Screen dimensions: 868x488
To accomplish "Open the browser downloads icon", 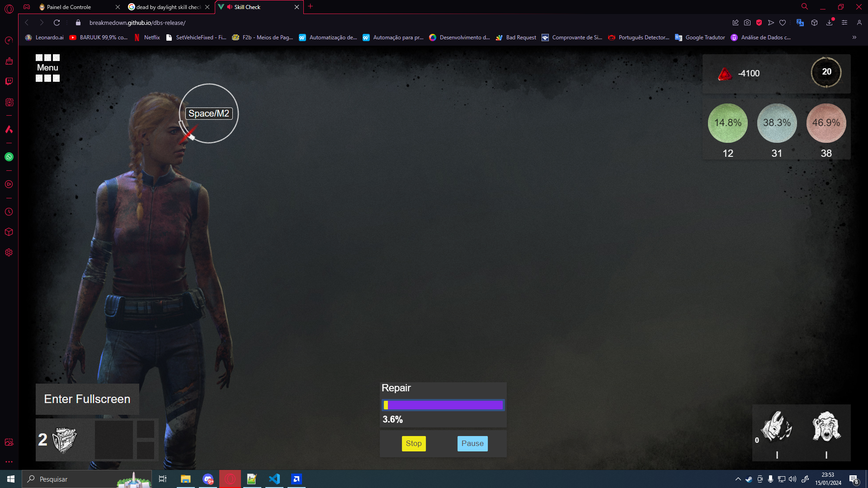I will [x=829, y=23].
